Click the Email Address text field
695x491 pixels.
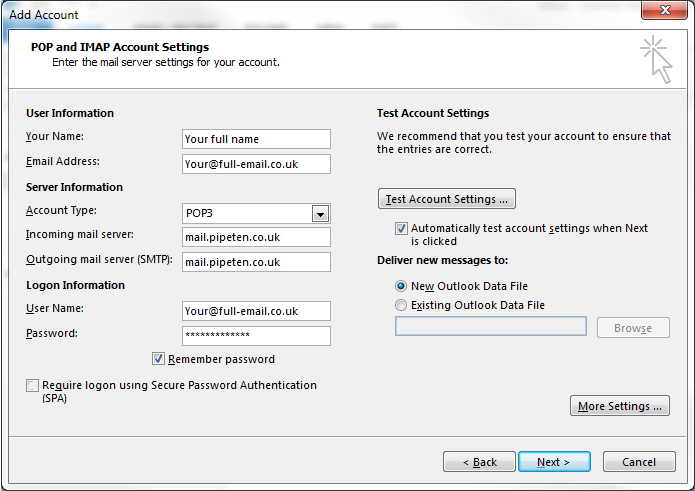[x=256, y=164]
